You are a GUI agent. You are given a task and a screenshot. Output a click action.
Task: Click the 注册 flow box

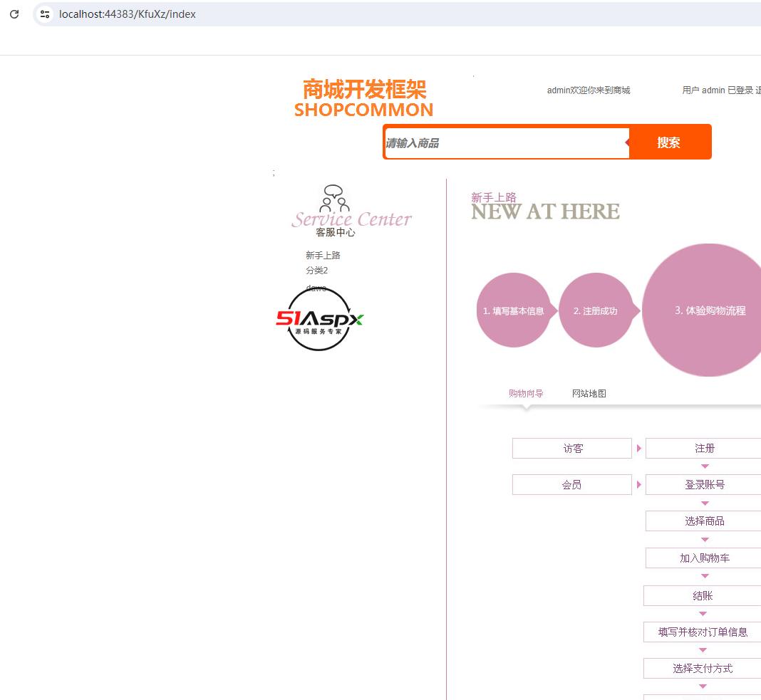(704, 448)
